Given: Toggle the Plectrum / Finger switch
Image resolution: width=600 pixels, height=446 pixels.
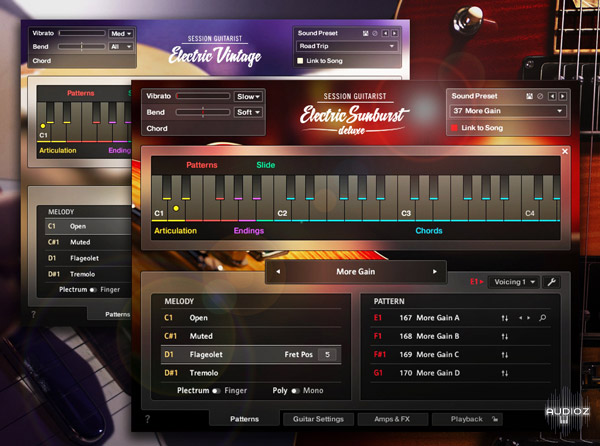Looking at the screenshot, I should click(216, 391).
